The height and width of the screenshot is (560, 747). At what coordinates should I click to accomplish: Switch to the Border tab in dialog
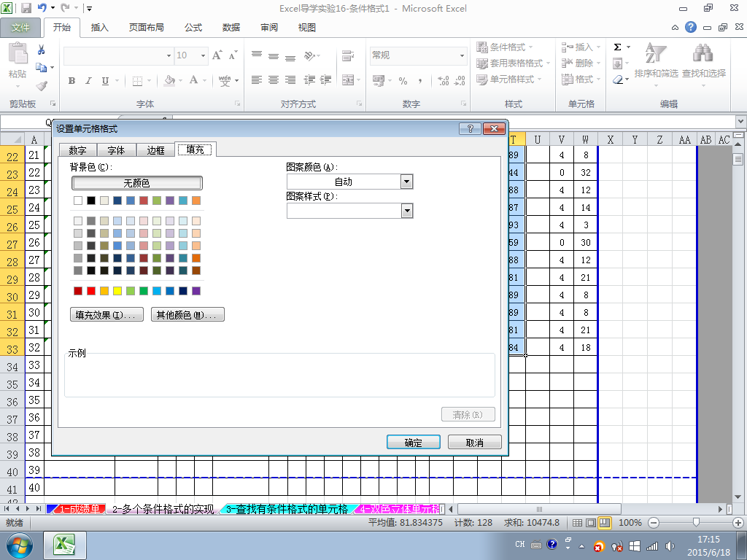click(155, 150)
